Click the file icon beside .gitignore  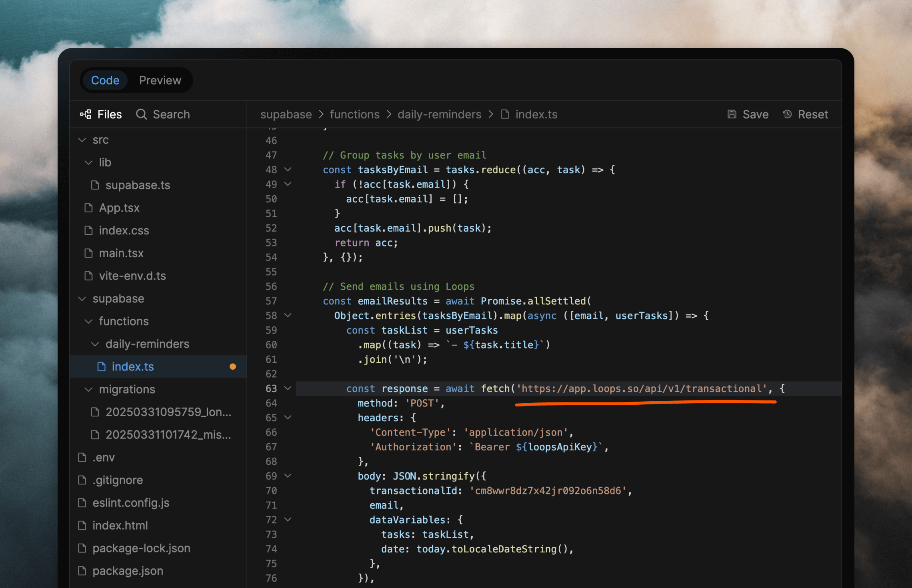click(82, 480)
